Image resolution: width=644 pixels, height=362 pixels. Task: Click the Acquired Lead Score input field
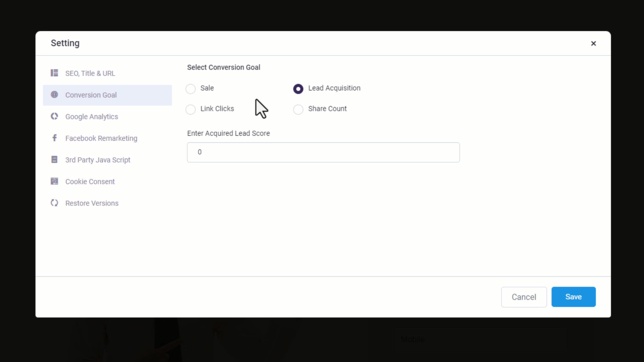point(323,152)
